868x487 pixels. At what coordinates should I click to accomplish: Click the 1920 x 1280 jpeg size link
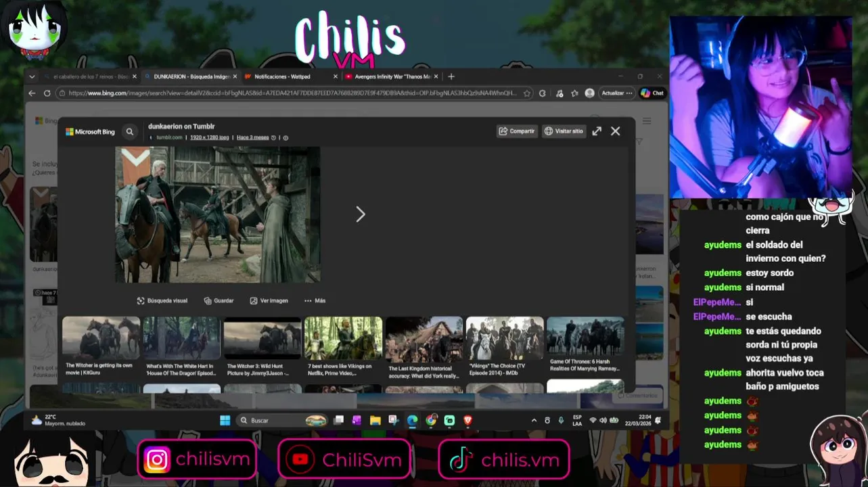tap(210, 137)
